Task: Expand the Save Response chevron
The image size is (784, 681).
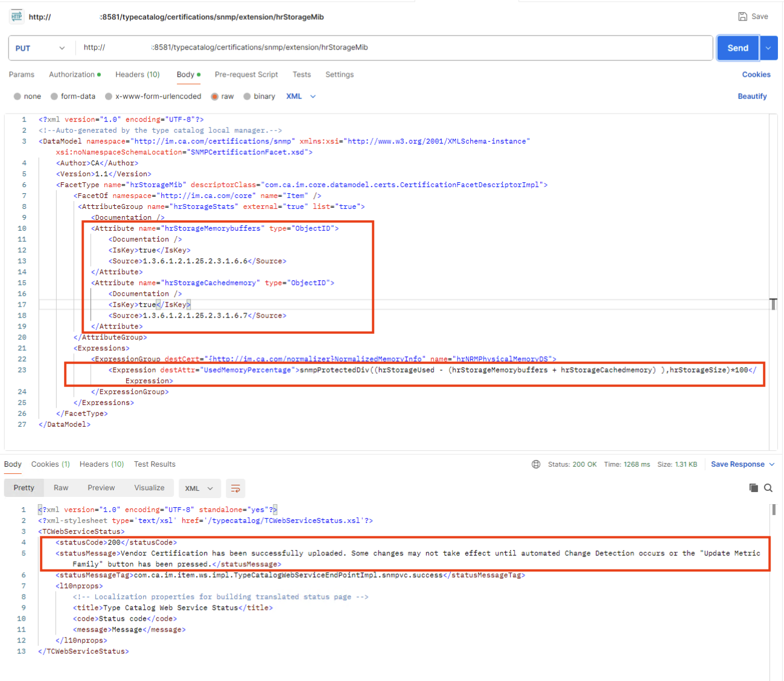Action: click(772, 464)
